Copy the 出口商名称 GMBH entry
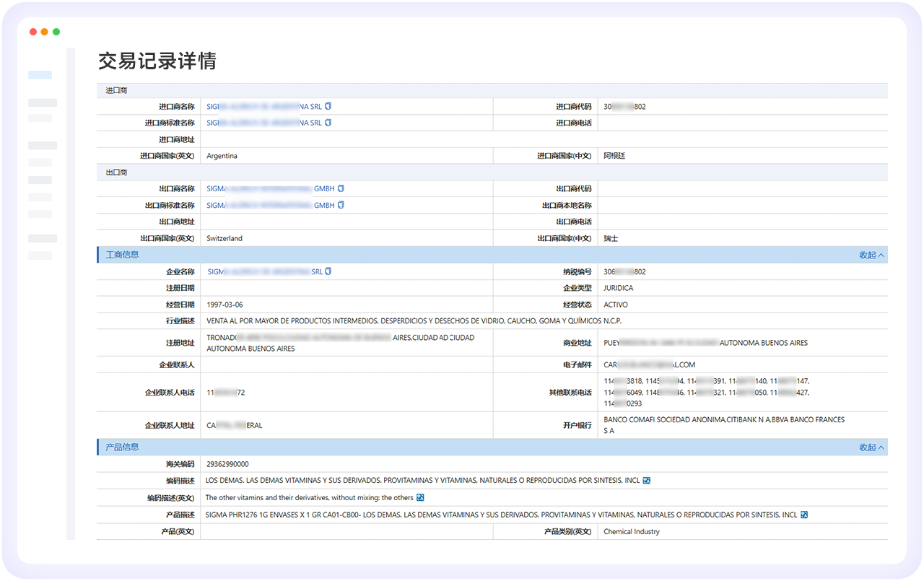 pyautogui.click(x=341, y=189)
